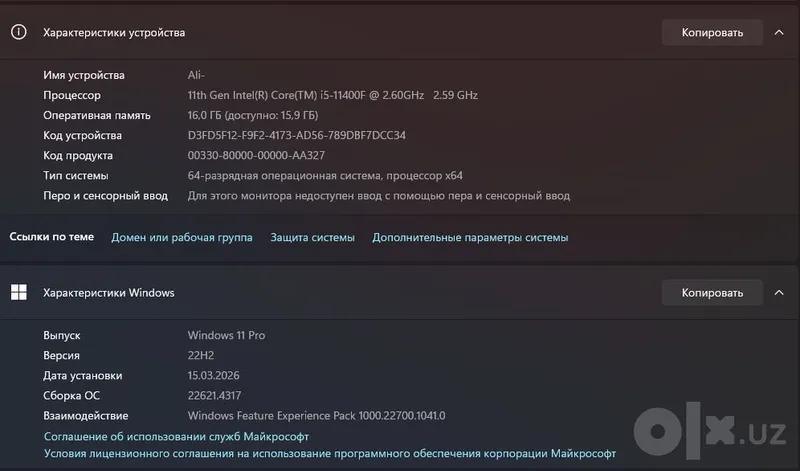
Task: Click the device name value Ali-
Action: click(x=196, y=76)
